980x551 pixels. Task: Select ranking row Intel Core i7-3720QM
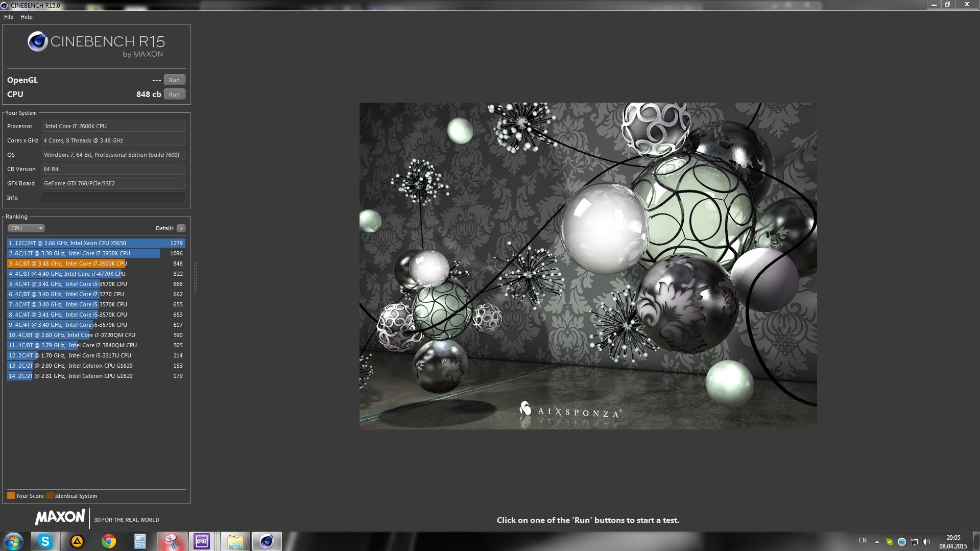(96, 335)
